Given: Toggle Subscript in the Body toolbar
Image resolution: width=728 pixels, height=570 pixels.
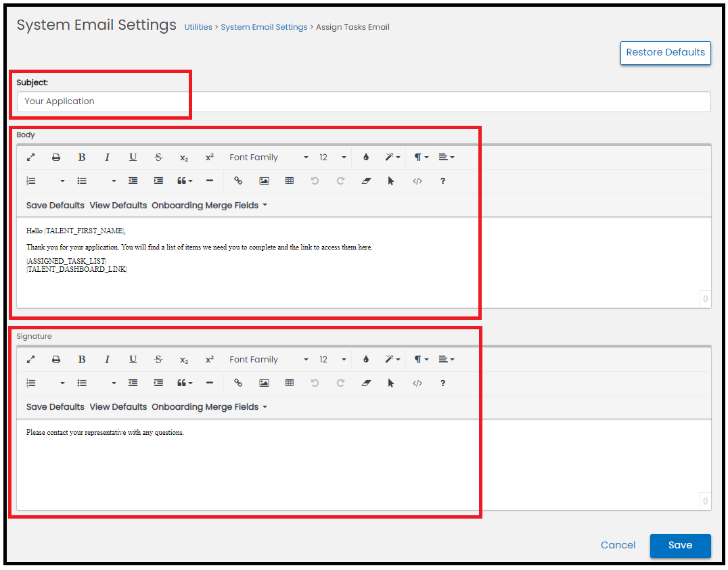Looking at the screenshot, I should pos(184,157).
